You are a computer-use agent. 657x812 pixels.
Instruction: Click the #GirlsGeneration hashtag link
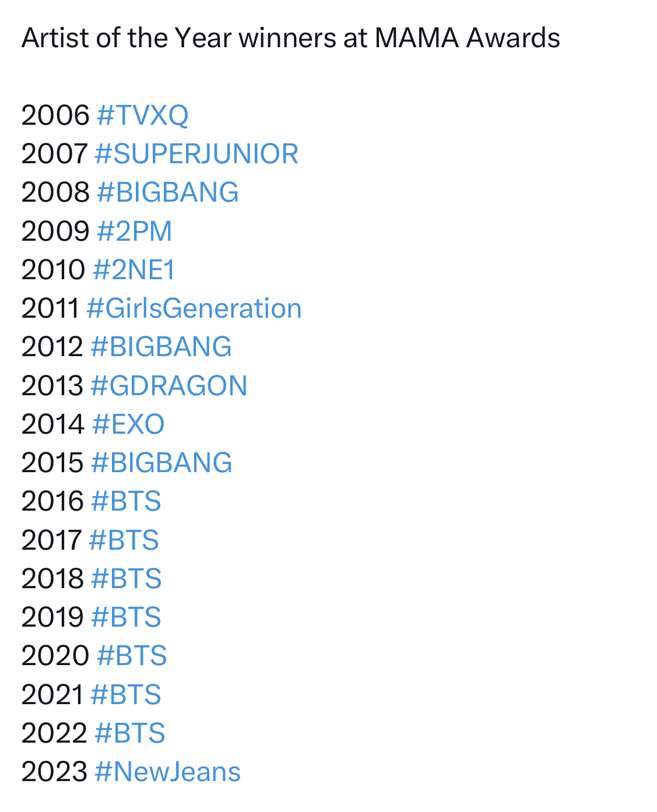click(x=194, y=308)
